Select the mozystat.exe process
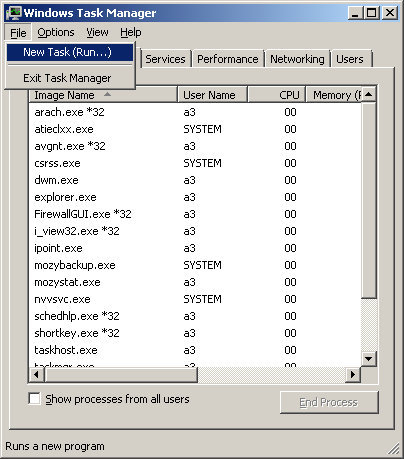 point(195,282)
